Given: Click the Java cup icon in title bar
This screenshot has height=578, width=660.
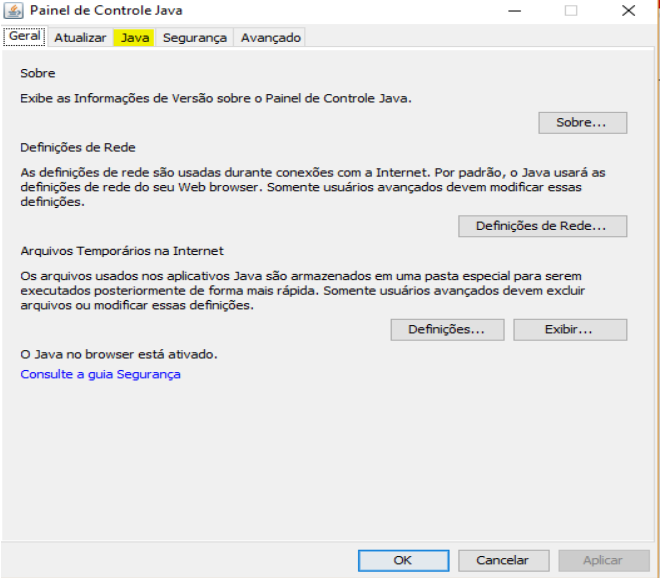Looking at the screenshot, I should (13, 11).
